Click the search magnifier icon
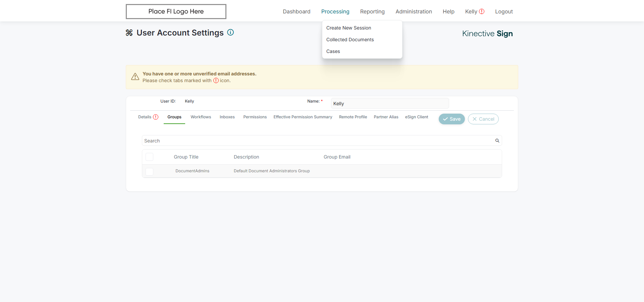 tap(497, 141)
